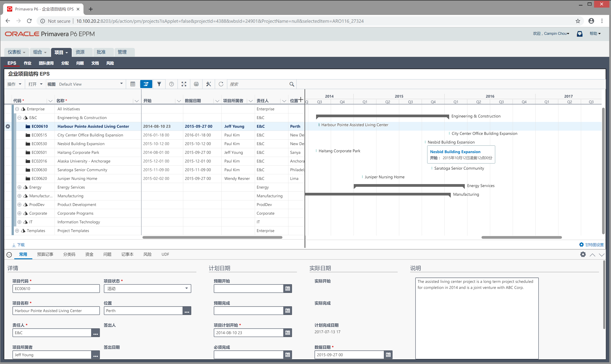Open the customize tools wrench icon

(208, 84)
